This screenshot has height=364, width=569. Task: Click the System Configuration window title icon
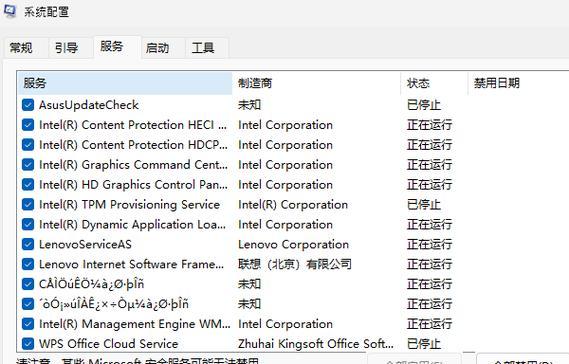coord(9,10)
